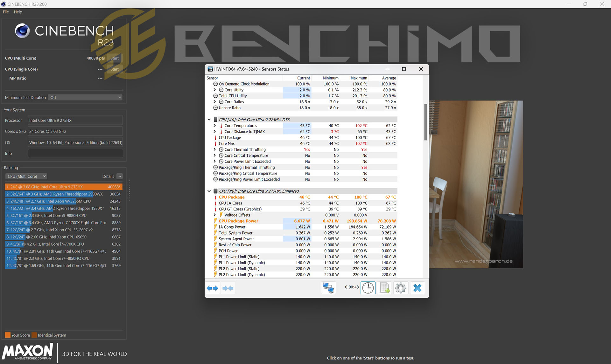This screenshot has width=611, height=364.
Task: Open the Minimum Test Duration dropdown
Action: coord(85,98)
